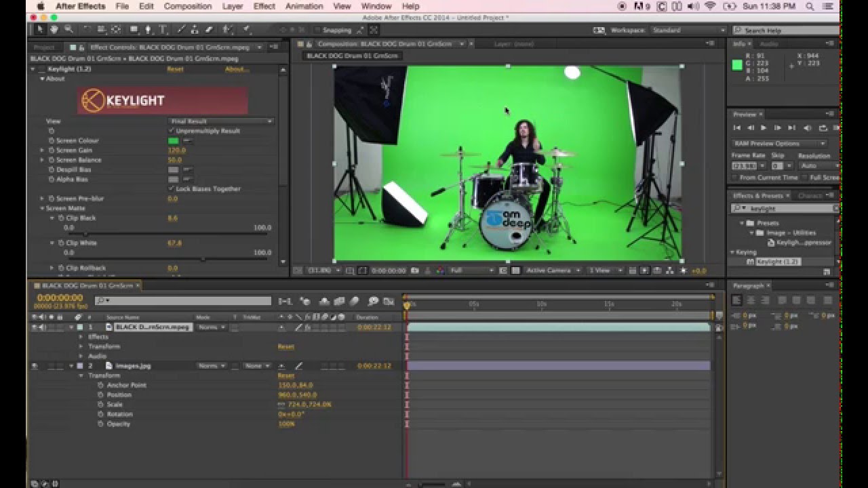The image size is (868, 488).
Task: Open the Screen Colour green swatch
Action: (174, 140)
